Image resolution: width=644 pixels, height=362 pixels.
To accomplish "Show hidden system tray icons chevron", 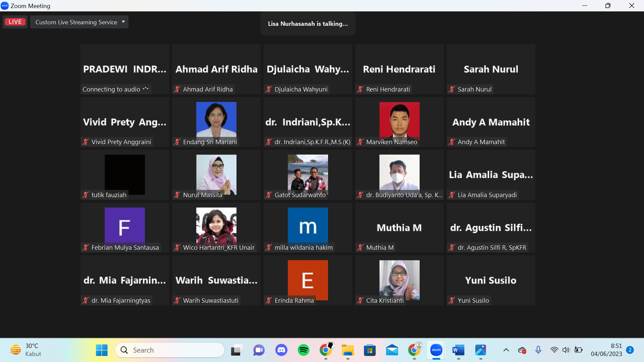I will tap(506, 350).
